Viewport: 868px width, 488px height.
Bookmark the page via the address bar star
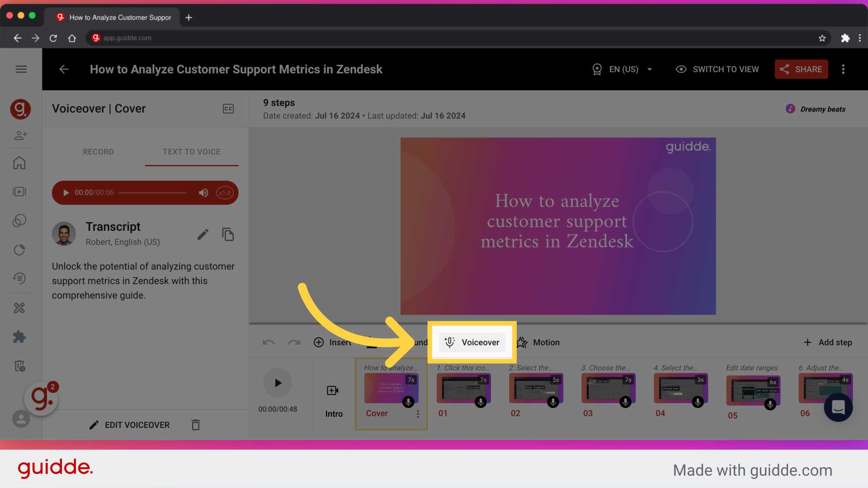(822, 38)
